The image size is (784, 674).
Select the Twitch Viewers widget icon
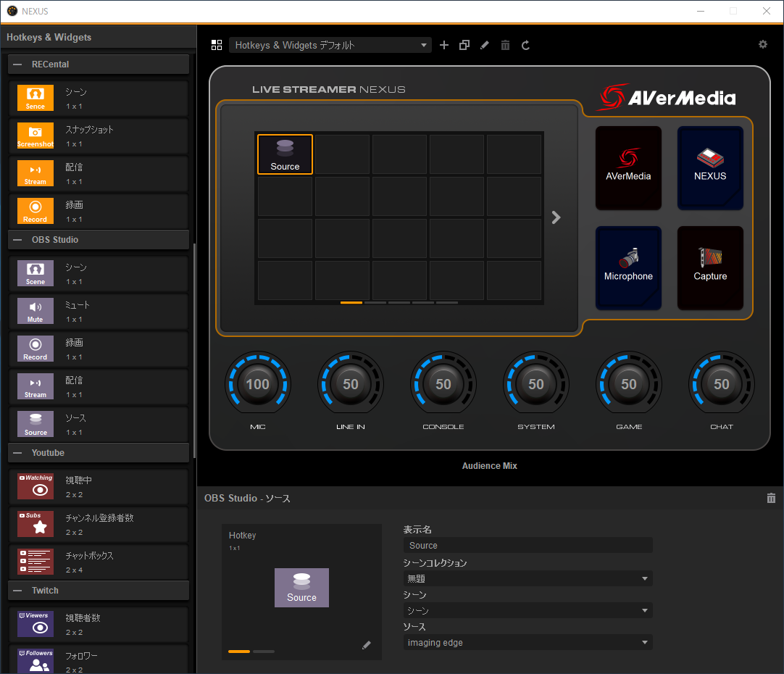(x=35, y=624)
